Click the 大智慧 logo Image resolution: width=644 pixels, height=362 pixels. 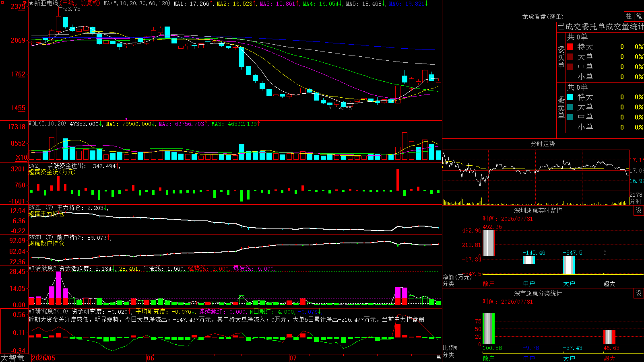point(12,358)
